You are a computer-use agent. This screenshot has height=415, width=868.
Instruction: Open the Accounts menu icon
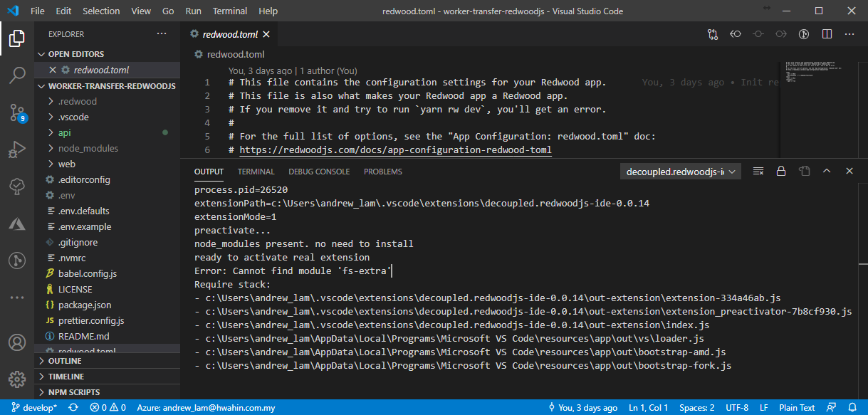pyautogui.click(x=17, y=342)
